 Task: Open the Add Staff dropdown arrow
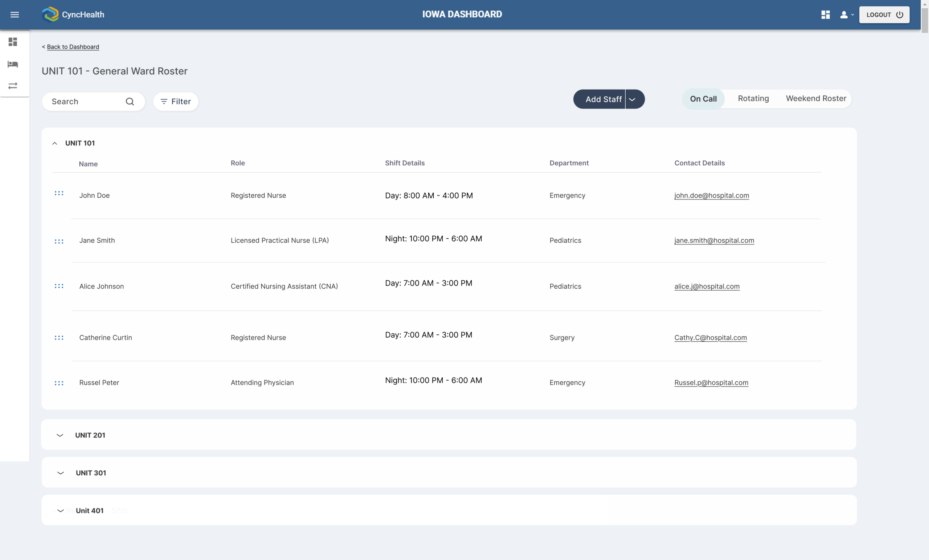632,99
